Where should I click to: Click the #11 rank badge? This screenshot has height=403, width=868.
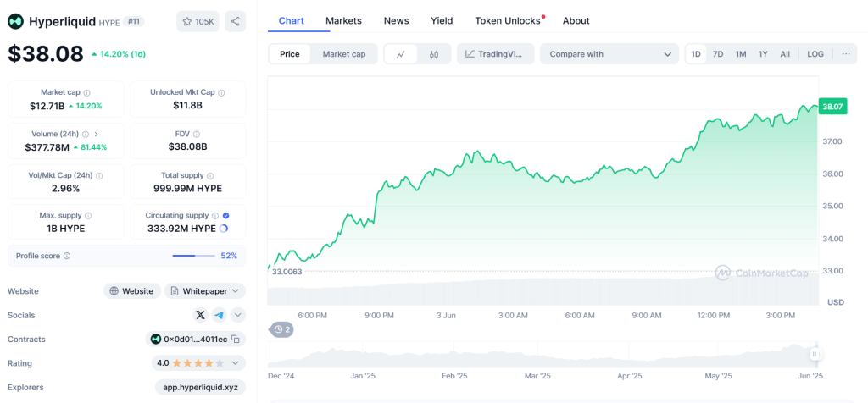(133, 21)
